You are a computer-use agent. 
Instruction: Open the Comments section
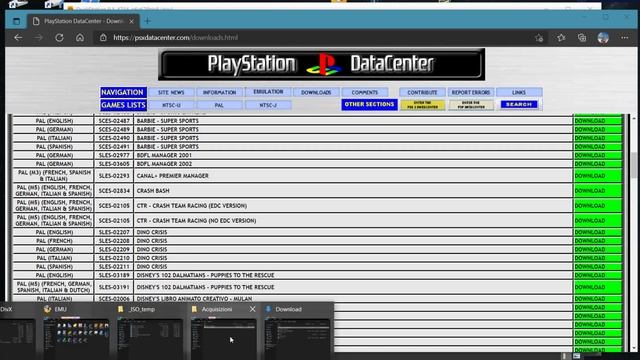click(x=365, y=92)
